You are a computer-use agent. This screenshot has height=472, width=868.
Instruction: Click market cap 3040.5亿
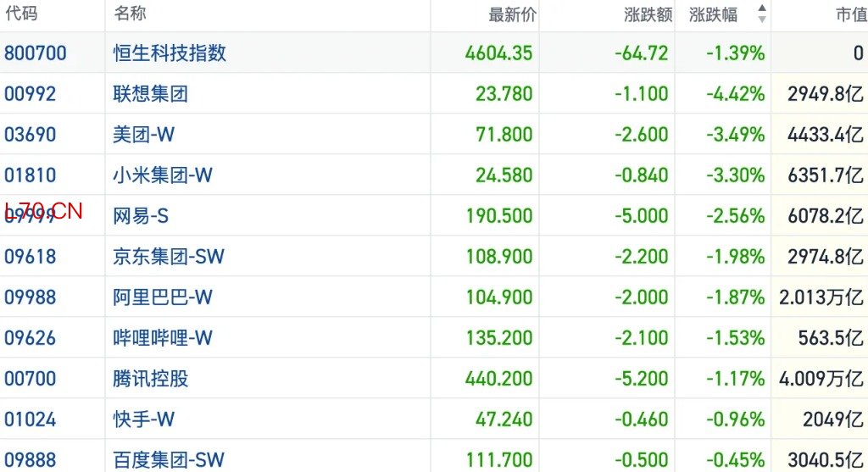coord(826,460)
